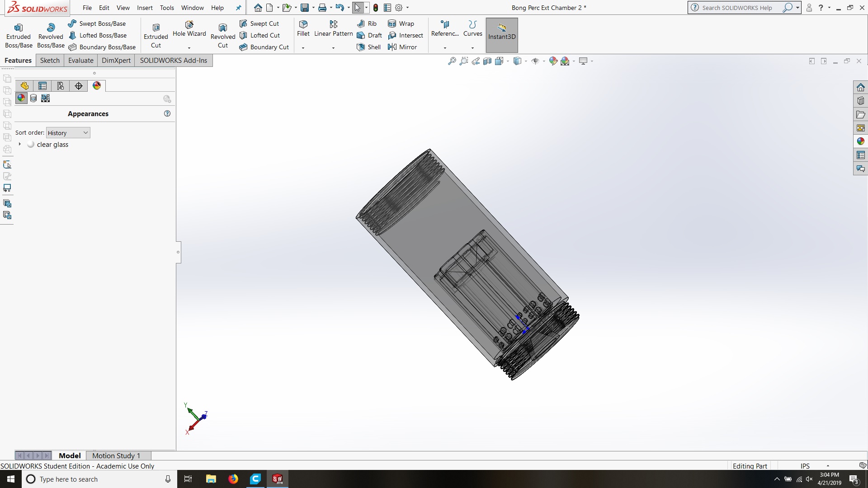Select the Rib tool
The image size is (868, 488).
367,23
